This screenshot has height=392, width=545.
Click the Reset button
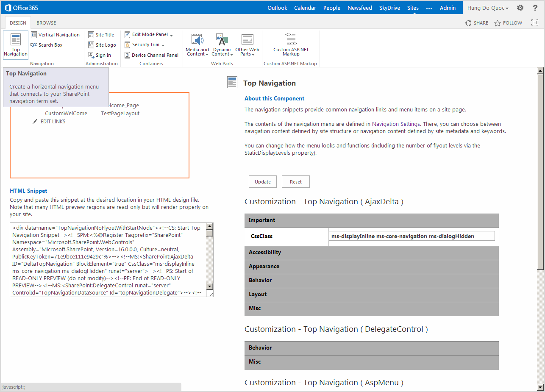(x=296, y=182)
